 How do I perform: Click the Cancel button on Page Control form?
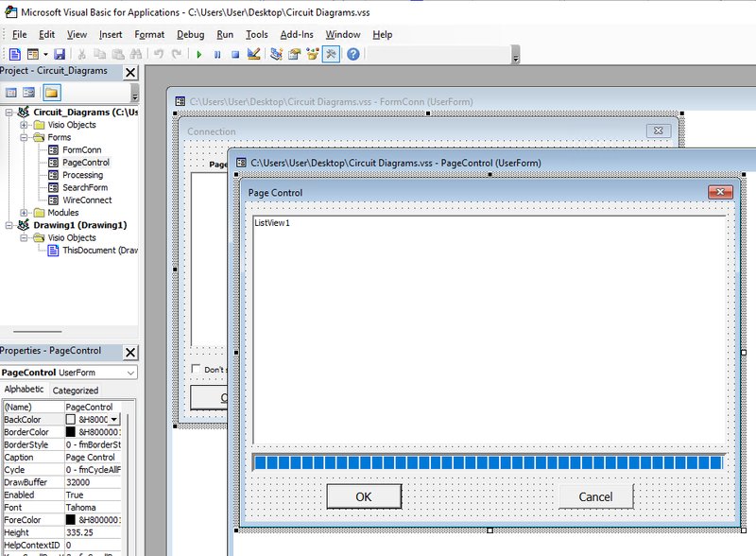click(596, 496)
